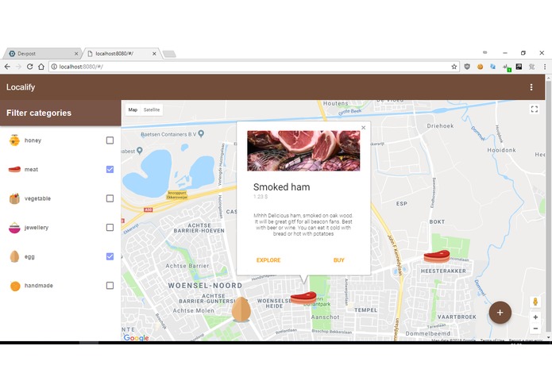The image size is (552, 392).
Task: Tick the vegetable filter checkbox
Action: (x=110, y=198)
